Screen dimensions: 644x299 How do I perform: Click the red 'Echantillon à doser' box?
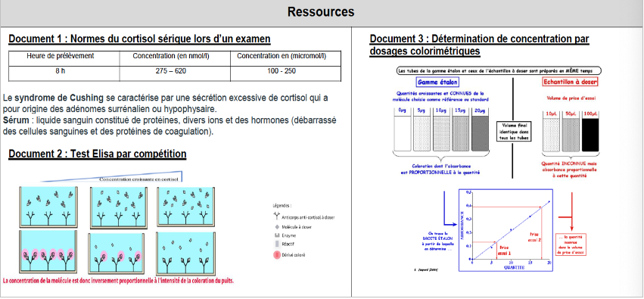570,83
